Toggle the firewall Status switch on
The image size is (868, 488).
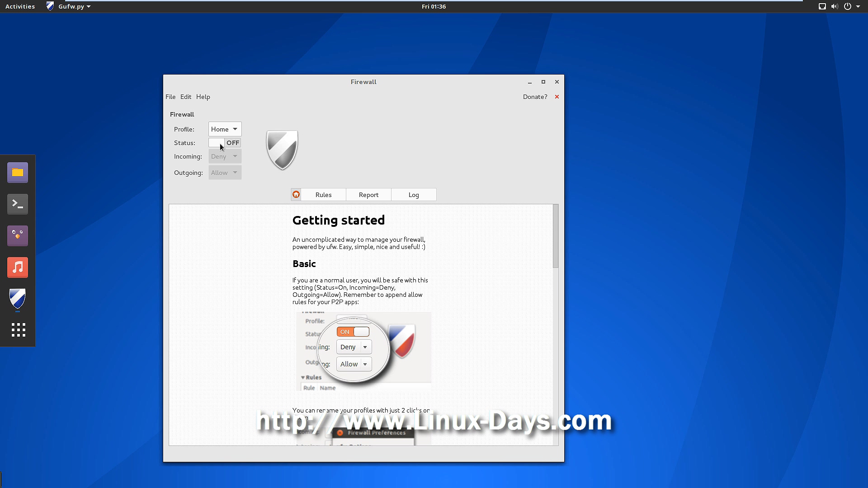click(x=225, y=143)
